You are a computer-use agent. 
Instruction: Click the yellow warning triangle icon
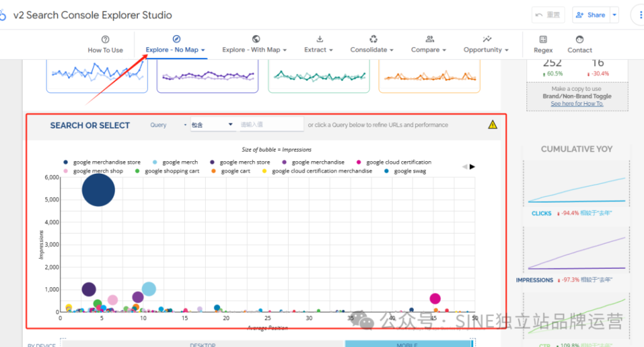tap(492, 125)
